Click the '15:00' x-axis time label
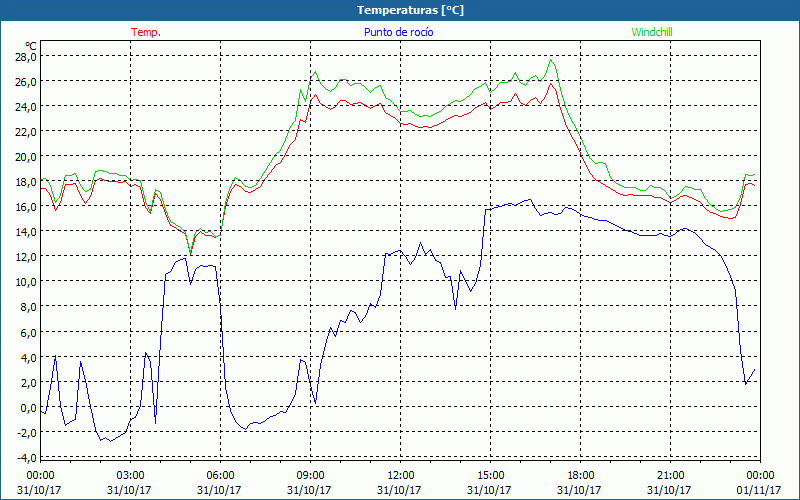 tap(490, 476)
